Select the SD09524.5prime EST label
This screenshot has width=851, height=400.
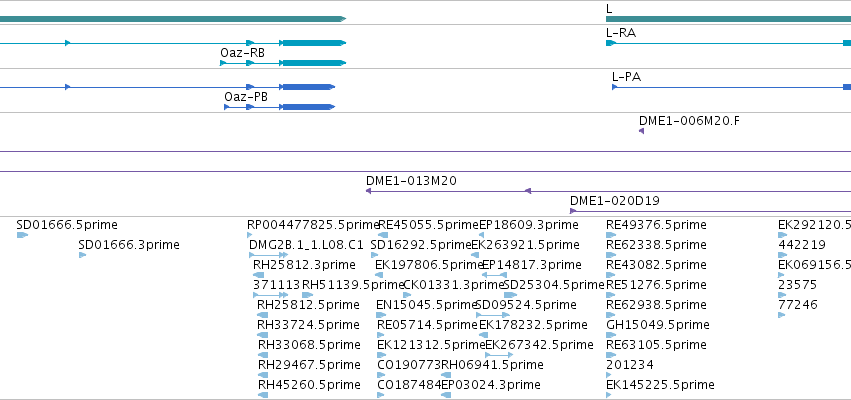tap(526, 304)
